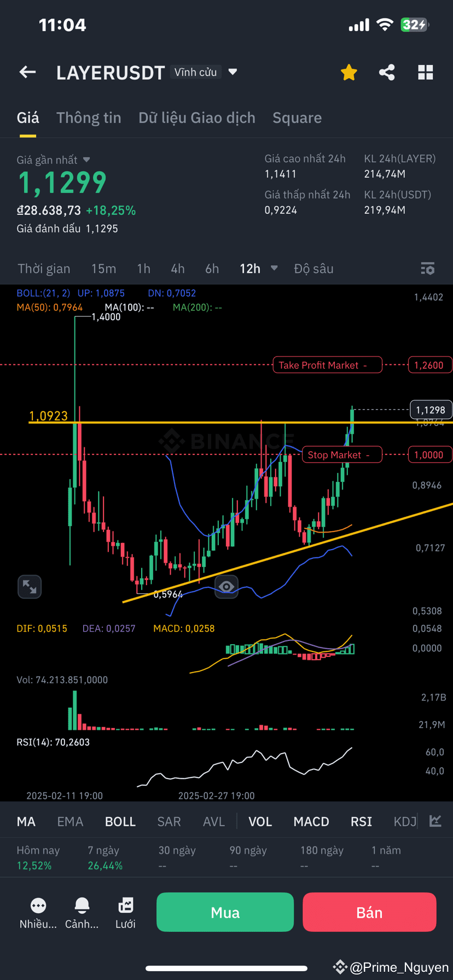The height and width of the screenshot is (980, 453).
Task: Tap the current price marker 1,1298
Action: [x=431, y=410]
